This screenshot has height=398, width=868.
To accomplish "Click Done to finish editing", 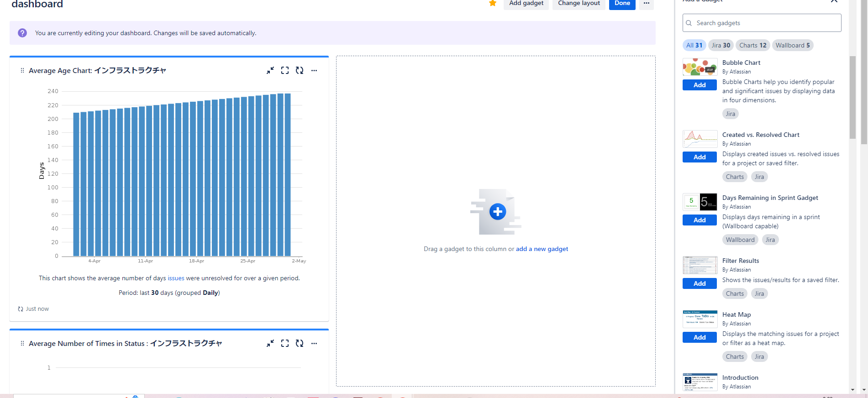I will click(x=622, y=3).
